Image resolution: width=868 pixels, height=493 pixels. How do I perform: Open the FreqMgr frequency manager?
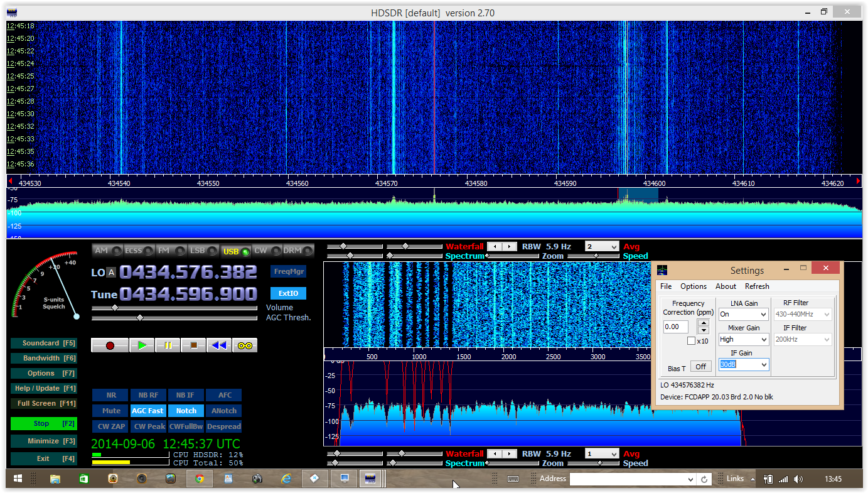[x=289, y=271]
